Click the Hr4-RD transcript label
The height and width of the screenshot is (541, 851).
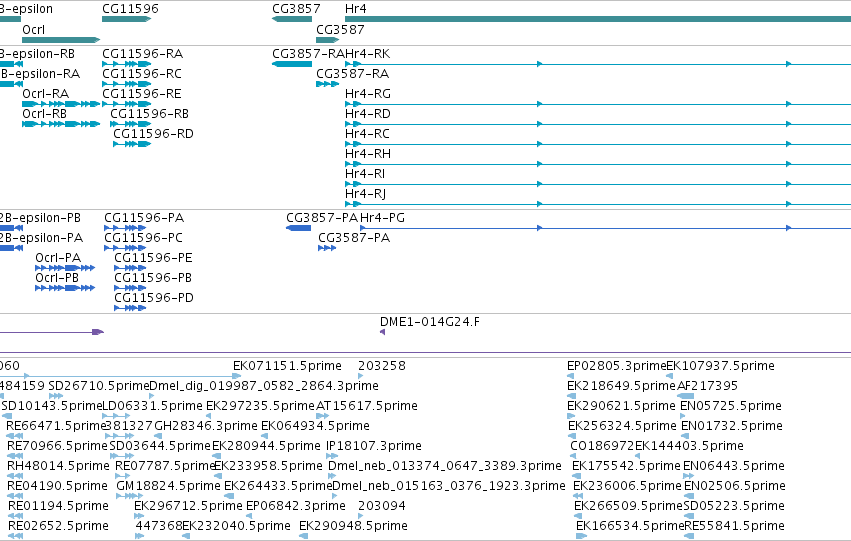coord(368,114)
